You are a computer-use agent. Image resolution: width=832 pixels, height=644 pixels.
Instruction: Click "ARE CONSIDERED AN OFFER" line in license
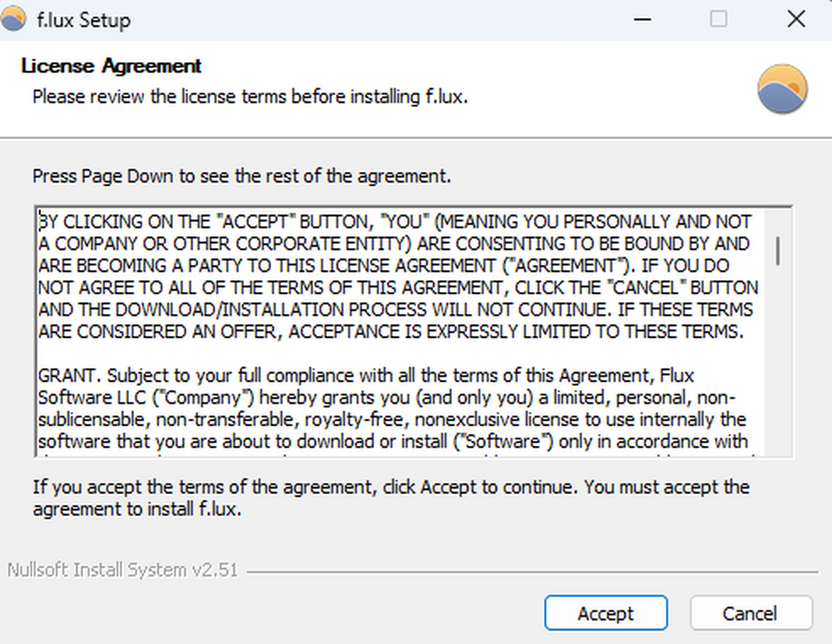click(161, 332)
